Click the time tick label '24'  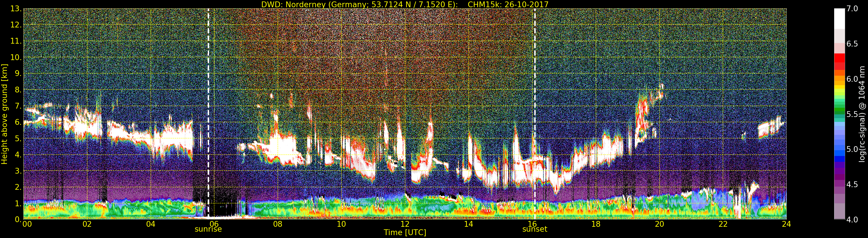click(786, 224)
